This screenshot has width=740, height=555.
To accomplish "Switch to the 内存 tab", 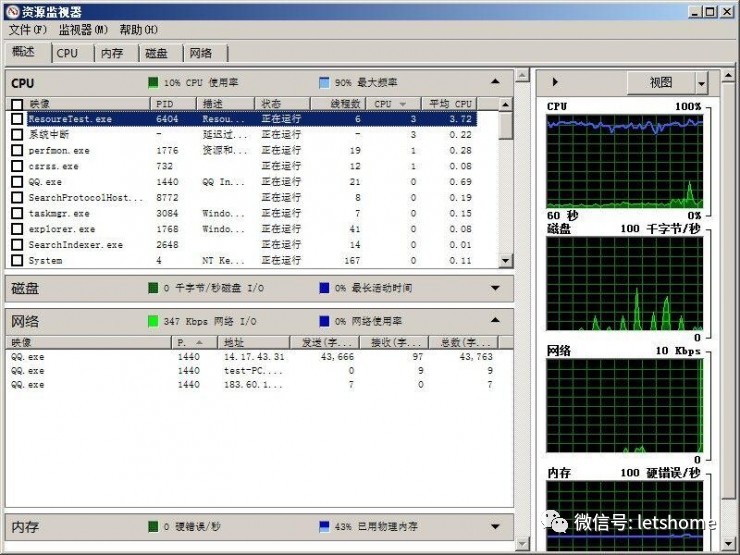I will [x=112, y=54].
